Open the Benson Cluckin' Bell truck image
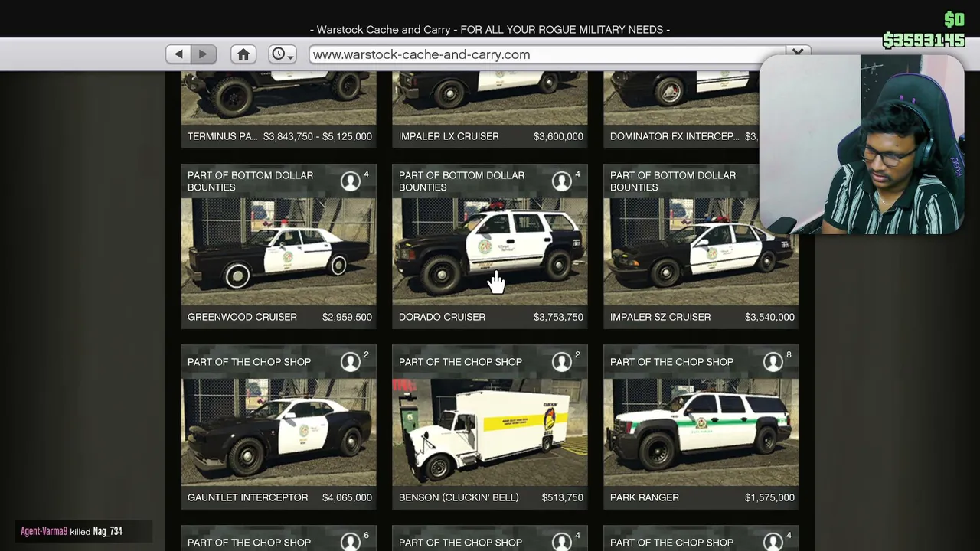The width and height of the screenshot is (980, 551). [x=490, y=432]
